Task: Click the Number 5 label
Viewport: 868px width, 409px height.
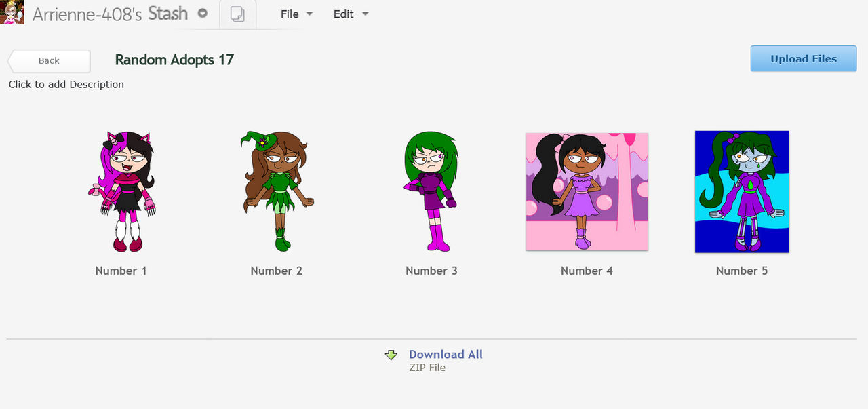Action: point(742,271)
